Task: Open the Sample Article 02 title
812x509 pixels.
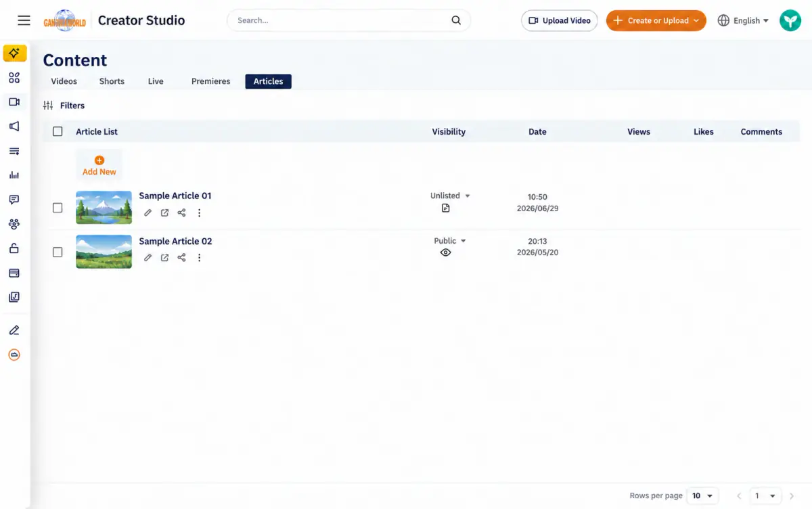Action: 175,241
